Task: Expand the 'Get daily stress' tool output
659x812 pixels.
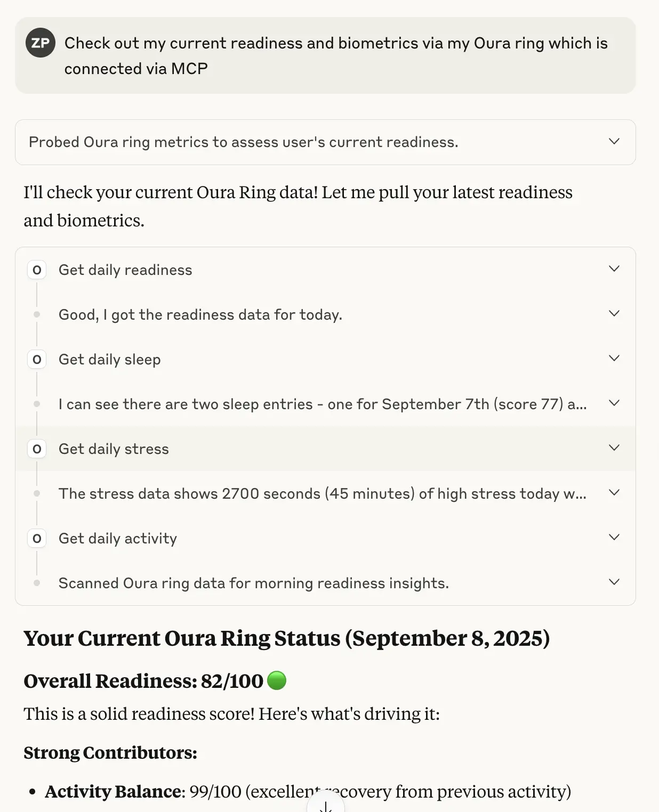Action: [613, 448]
